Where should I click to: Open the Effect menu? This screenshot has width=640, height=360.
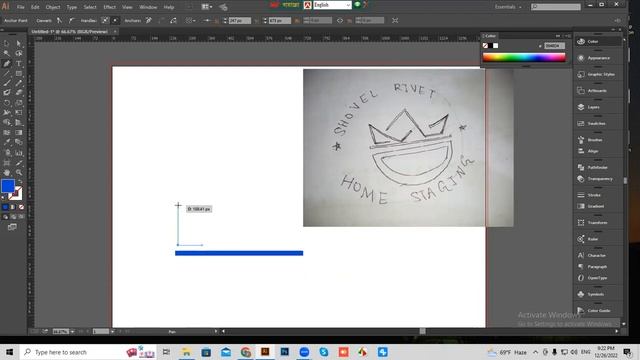109,7
